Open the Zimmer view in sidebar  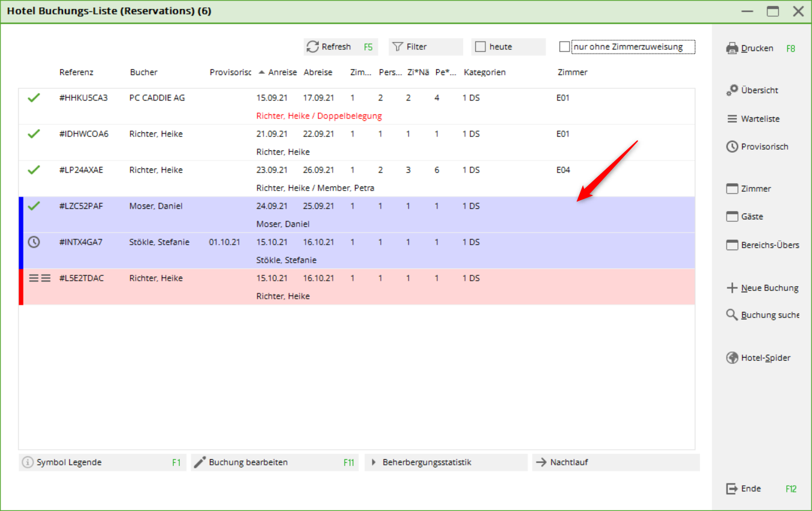756,189
